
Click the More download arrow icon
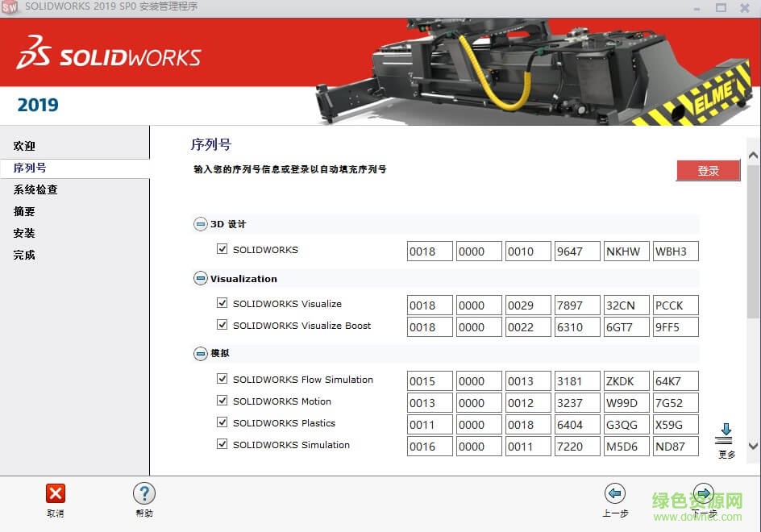pos(725,434)
